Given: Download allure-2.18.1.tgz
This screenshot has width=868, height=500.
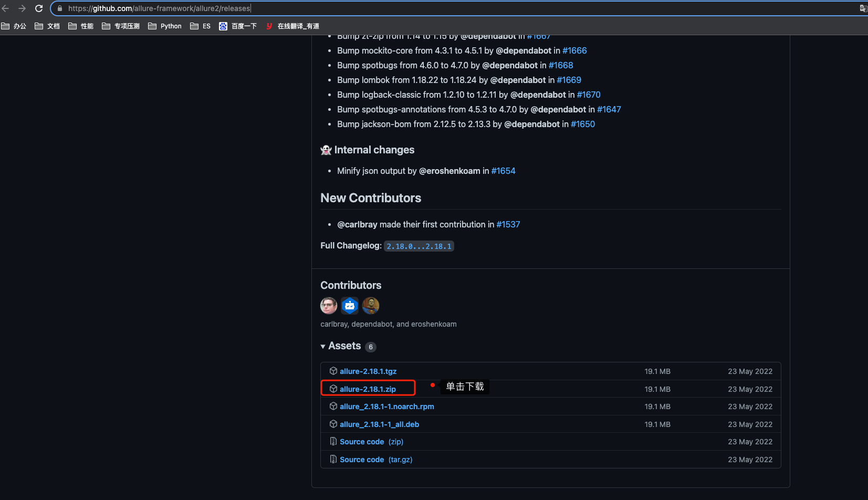Looking at the screenshot, I should click(368, 371).
